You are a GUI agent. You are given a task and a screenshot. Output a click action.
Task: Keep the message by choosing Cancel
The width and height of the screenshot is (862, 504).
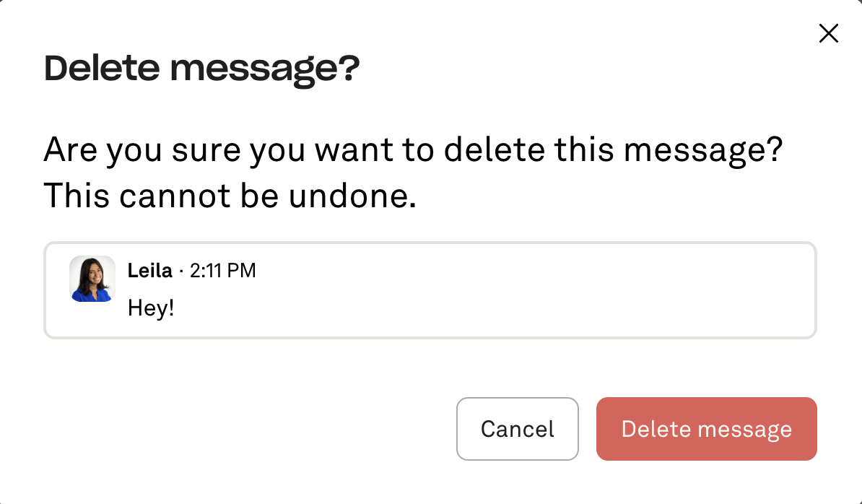pos(517,429)
